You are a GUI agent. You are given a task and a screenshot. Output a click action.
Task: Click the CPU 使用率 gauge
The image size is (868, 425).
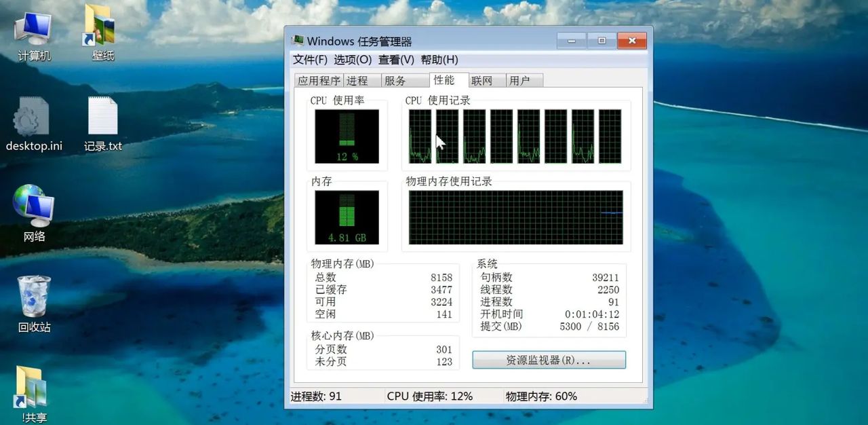coord(346,136)
